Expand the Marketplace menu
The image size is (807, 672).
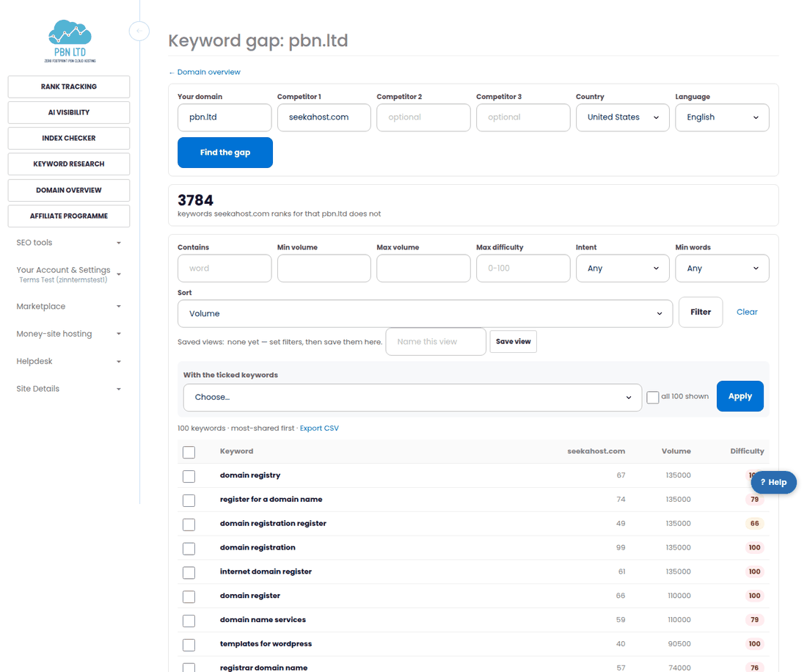69,306
